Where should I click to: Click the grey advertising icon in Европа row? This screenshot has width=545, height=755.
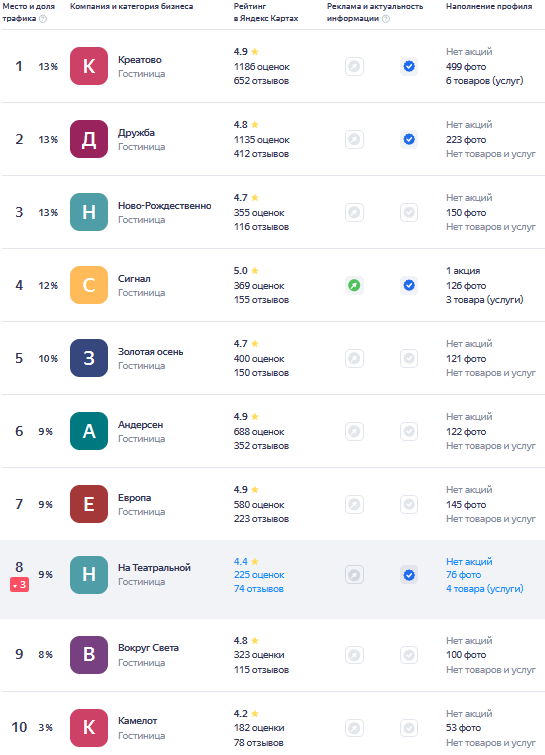point(354,505)
